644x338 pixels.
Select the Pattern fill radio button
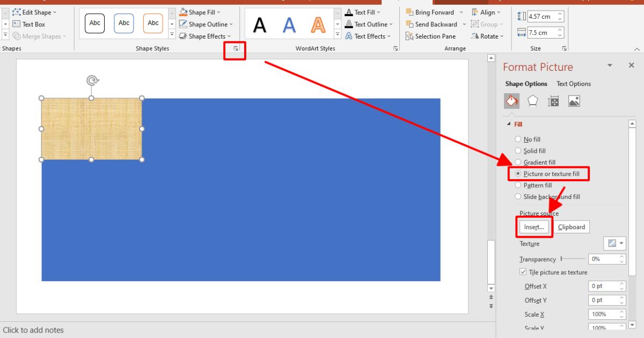(518, 185)
